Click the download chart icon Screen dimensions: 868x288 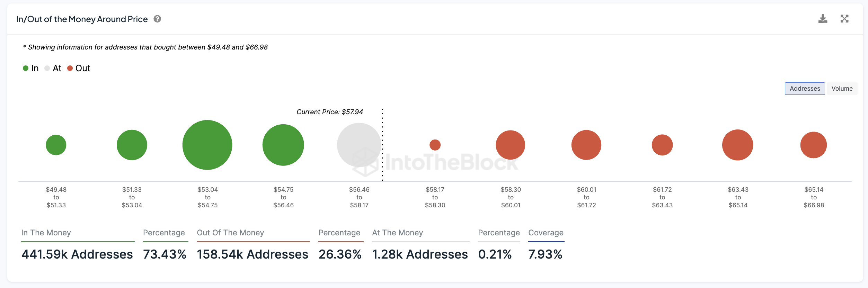coord(823,19)
